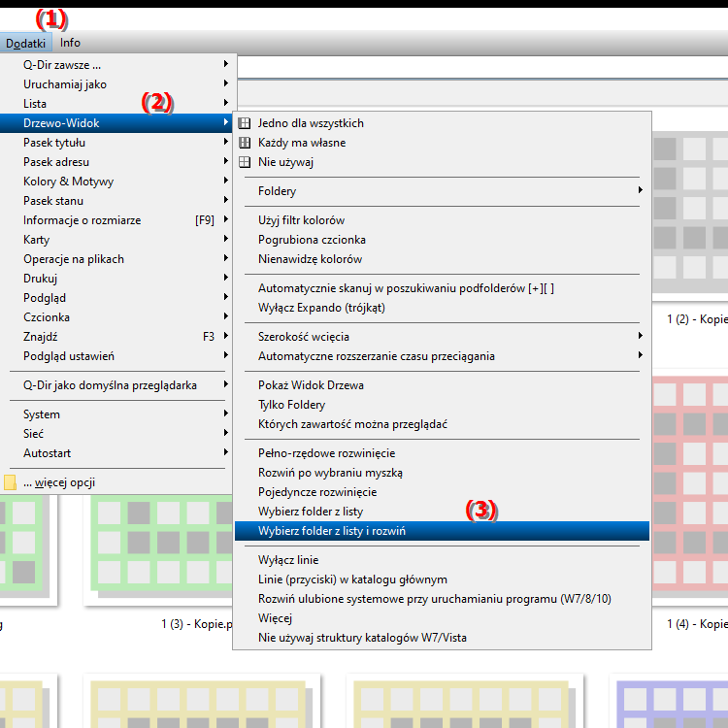This screenshot has height=728, width=728.
Task: Click the 'Każdy ma własne' grid icon
Action: [245, 143]
